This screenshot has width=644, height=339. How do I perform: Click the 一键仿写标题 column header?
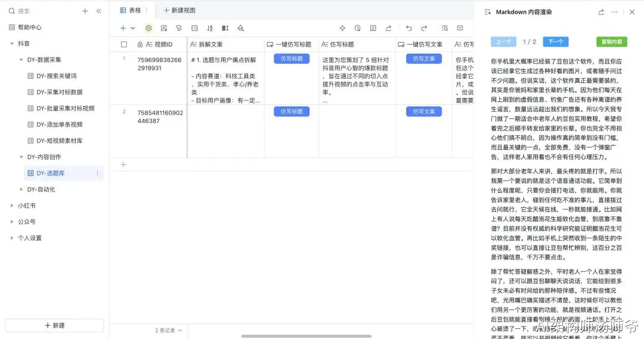click(x=291, y=44)
